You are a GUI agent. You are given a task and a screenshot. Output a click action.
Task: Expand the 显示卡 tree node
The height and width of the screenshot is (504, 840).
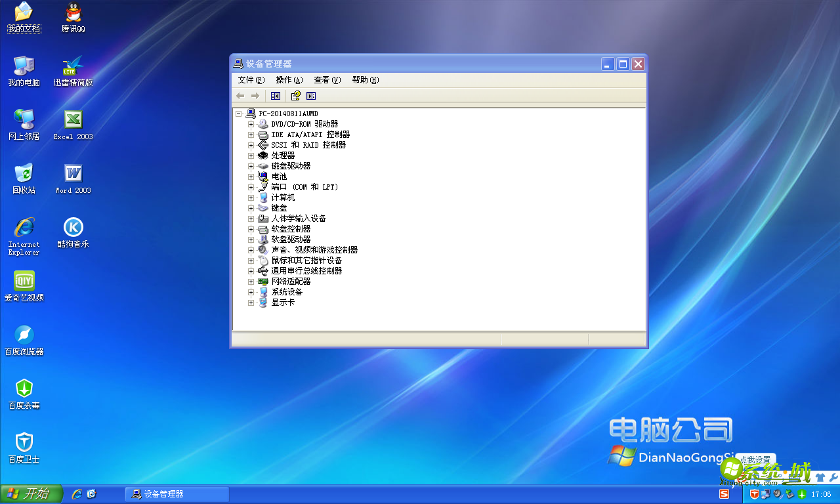251,302
